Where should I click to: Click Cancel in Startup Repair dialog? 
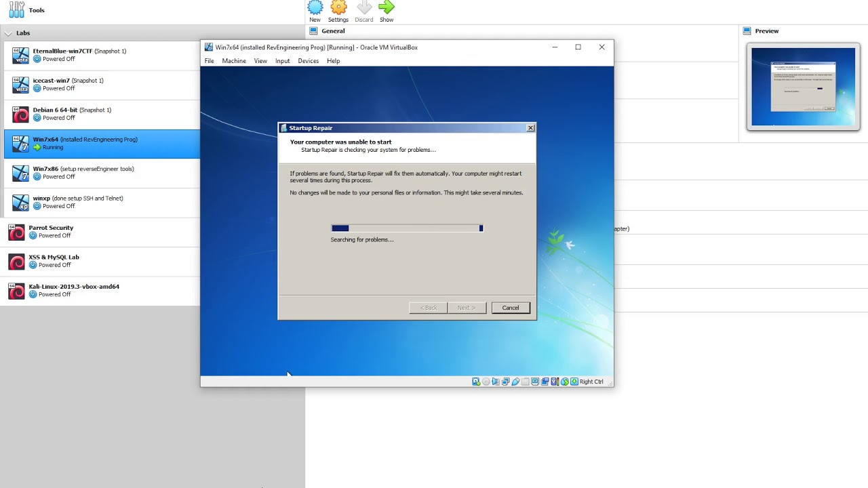point(511,308)
